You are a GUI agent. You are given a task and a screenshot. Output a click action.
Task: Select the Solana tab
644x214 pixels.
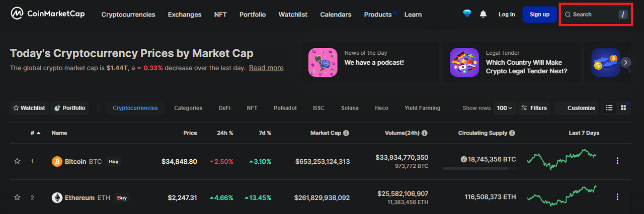pyautogui.click(x=350, y=108)
